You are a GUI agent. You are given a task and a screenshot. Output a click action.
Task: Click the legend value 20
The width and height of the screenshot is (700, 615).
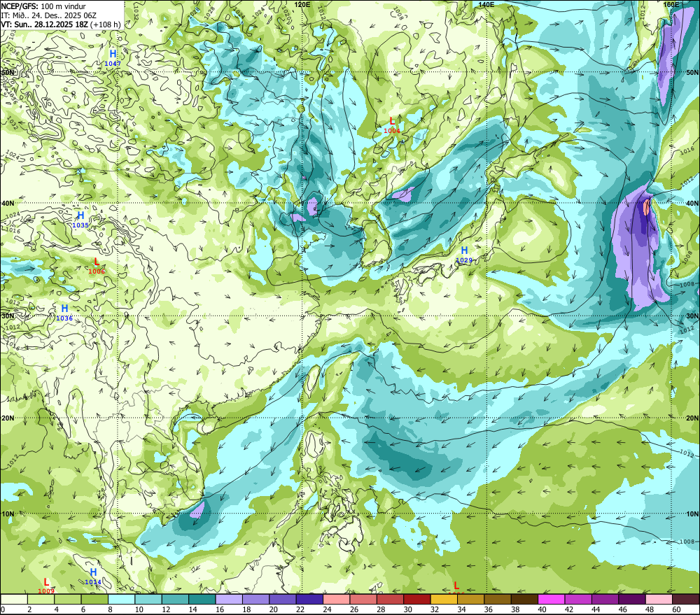click(273, 609)
